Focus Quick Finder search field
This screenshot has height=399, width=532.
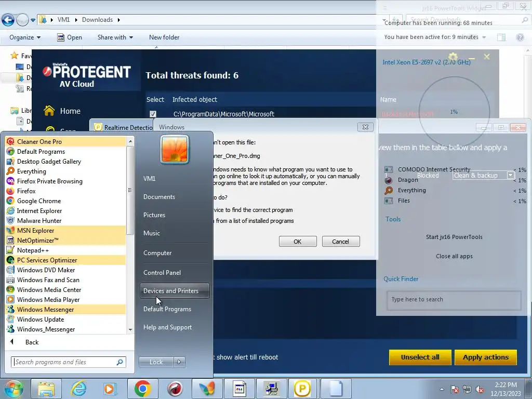click(454, 299)
